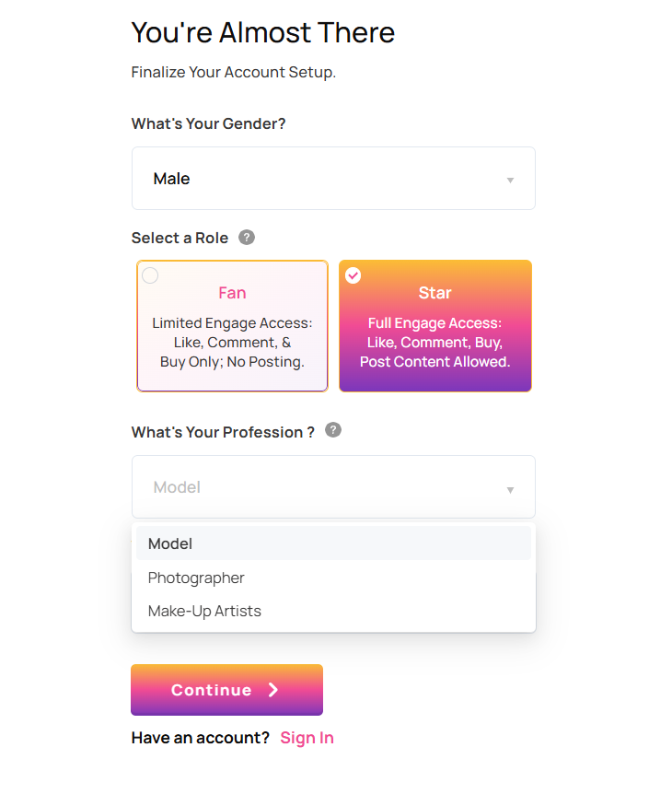Select the Fan radio circle
Viewport: 672px width, 794px height.
(x=150, y=275)
